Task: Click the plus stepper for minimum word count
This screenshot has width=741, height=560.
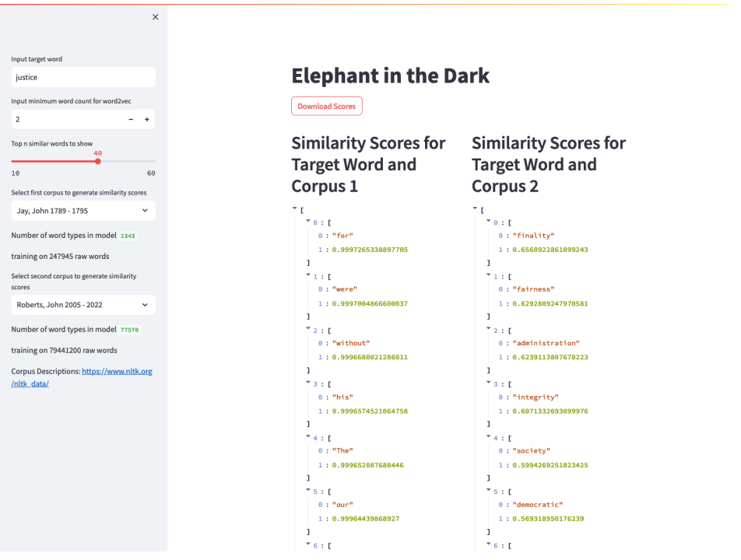Action: pyautogui.click(x=146, y=119)
